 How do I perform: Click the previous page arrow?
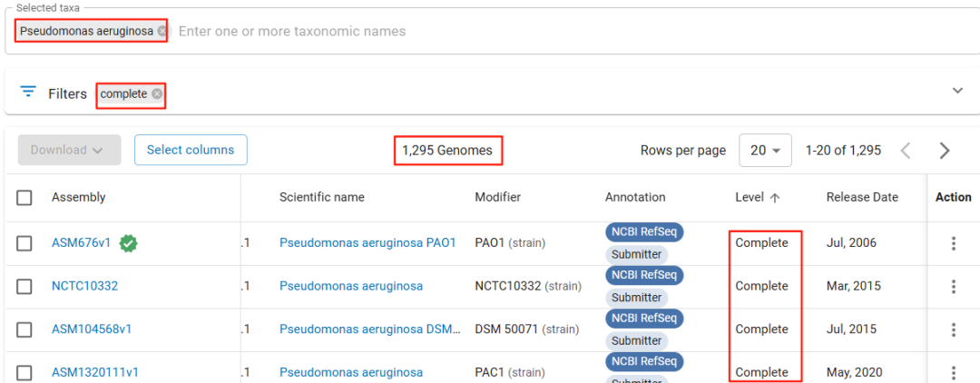[906, 150]
